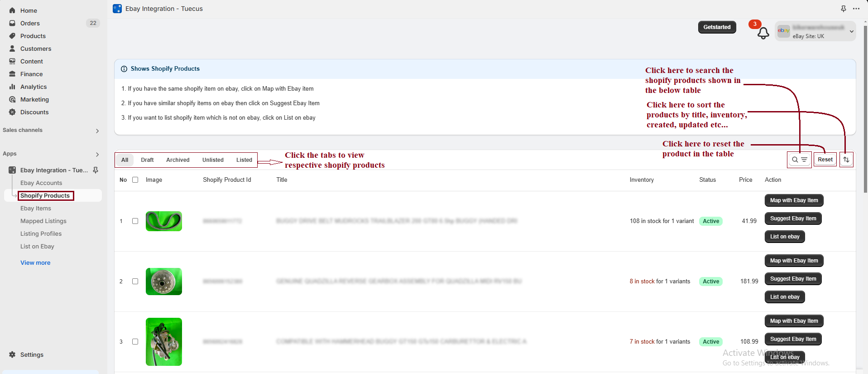The image size is (868, 374).
Task: Click the Settings gear icon
Action: (x=12, y=355)
